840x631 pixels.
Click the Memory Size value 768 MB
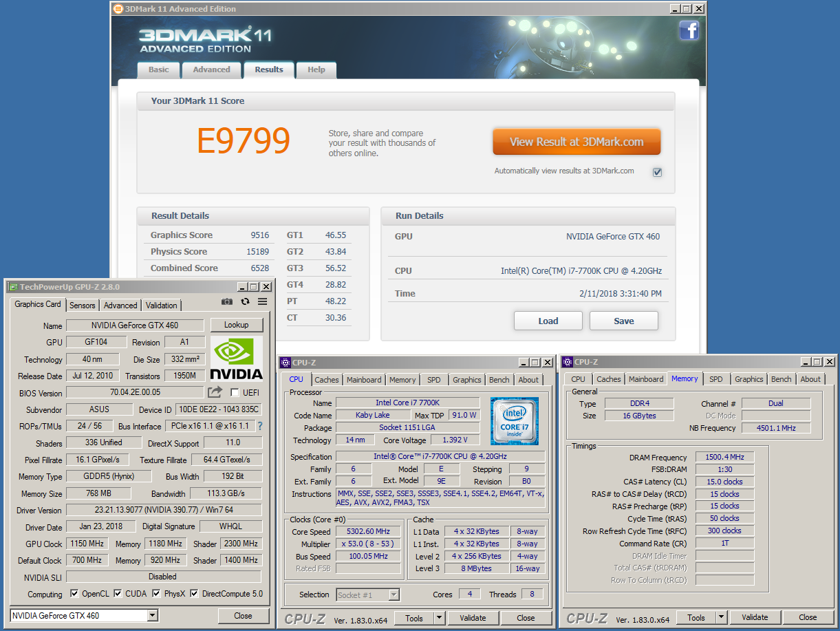point(98,493)
